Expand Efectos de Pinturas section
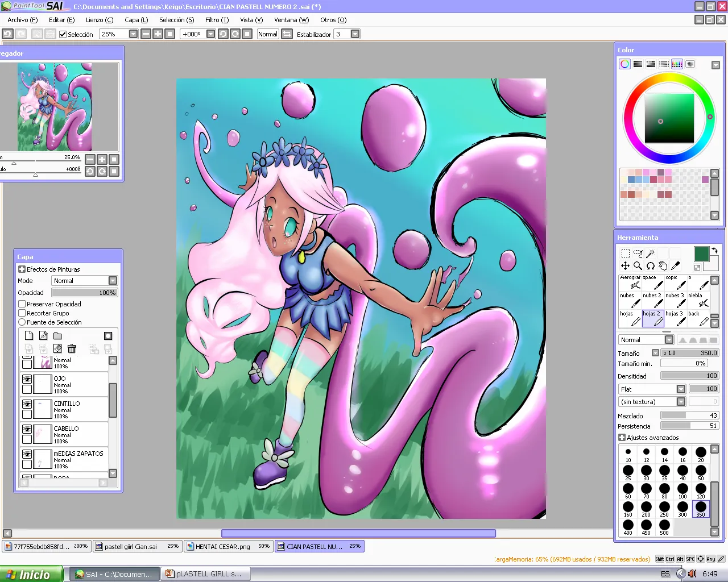Screen dimensions: 728x582 point(22,269)
